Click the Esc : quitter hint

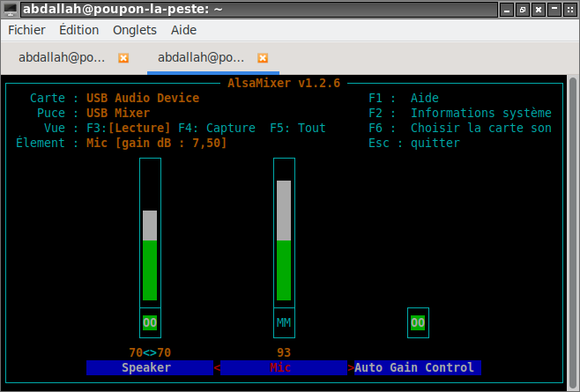coord(414,143)
